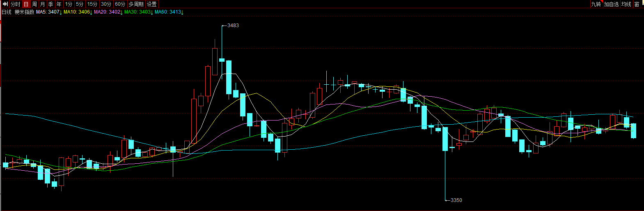Switch to the 年 yearly period
This screenshot has width=644, height=211.
point(59,4)
